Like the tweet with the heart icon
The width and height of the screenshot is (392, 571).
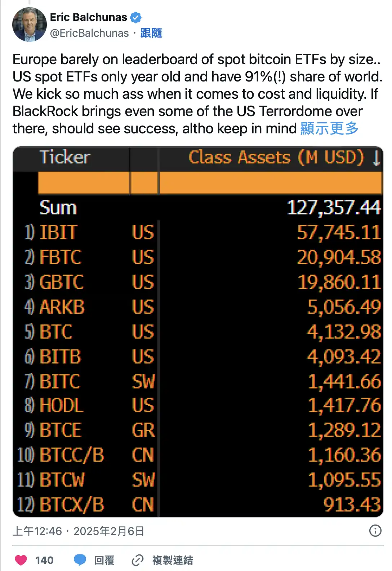21,560
